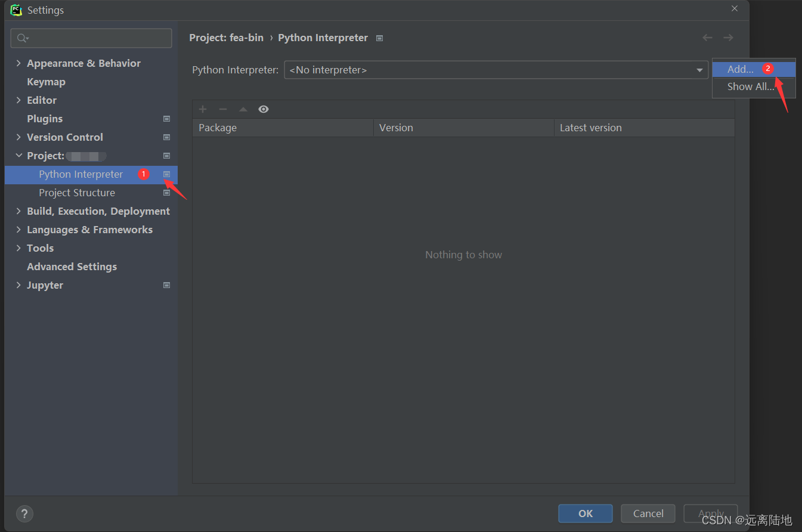The image size is (802, 532).
Task: Click the Cancel button
Action: point(648,514)
